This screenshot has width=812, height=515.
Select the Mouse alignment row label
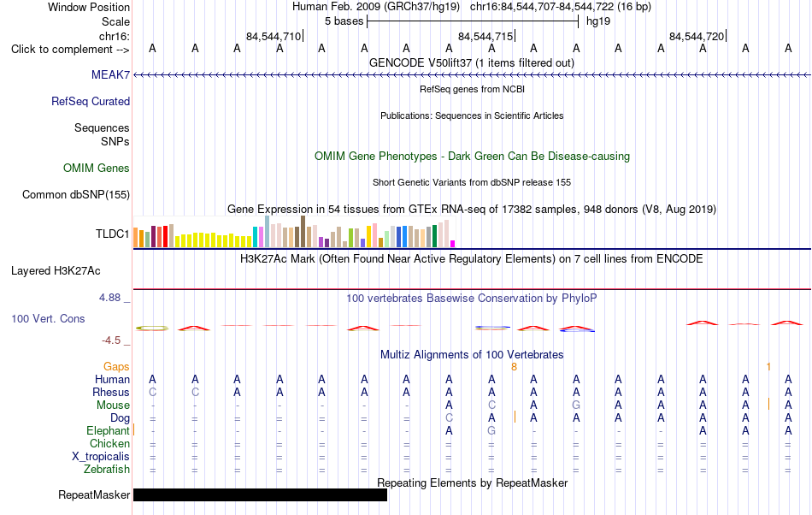113,405
